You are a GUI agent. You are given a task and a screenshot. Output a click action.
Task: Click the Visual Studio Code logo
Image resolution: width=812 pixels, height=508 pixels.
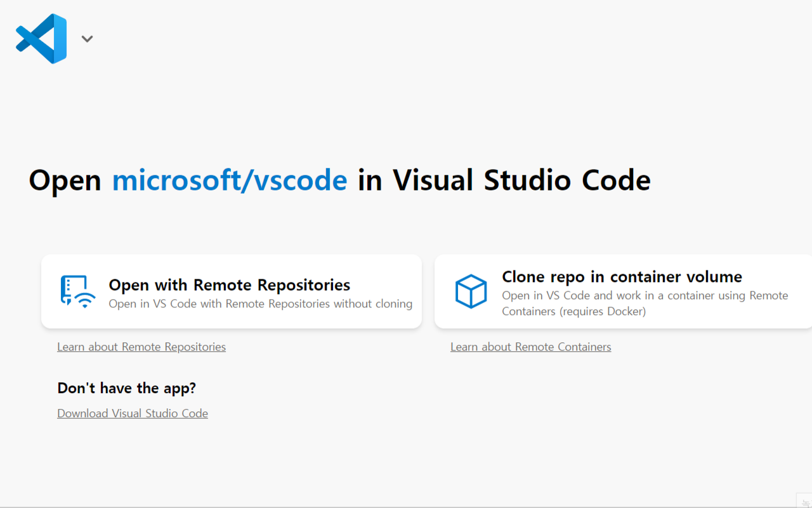pyautogui.click(x=41, y=39)
